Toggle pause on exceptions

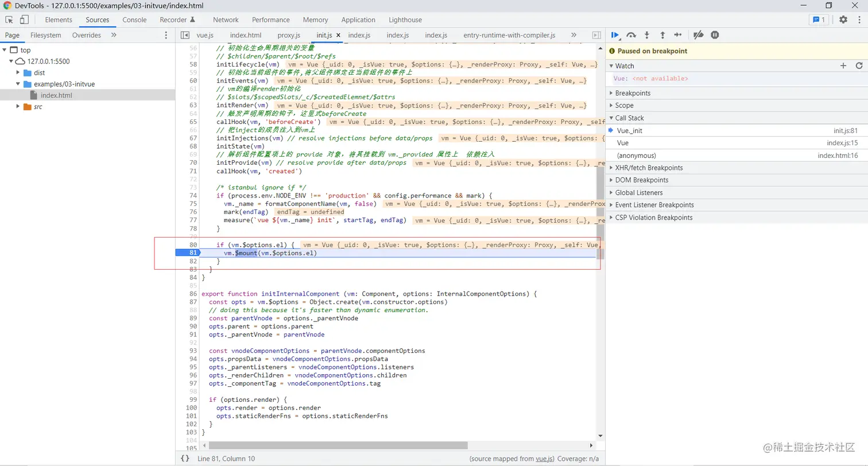tap(715, 35)
